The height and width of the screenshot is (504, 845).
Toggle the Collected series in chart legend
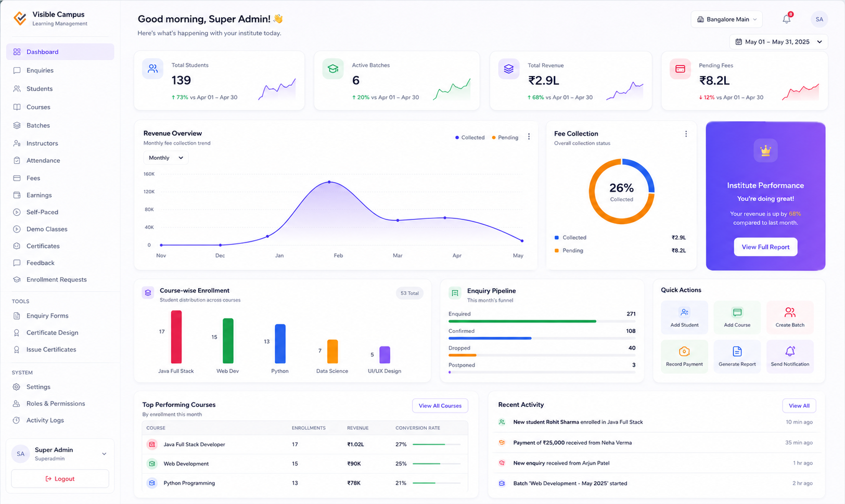[x=470, y=138]
